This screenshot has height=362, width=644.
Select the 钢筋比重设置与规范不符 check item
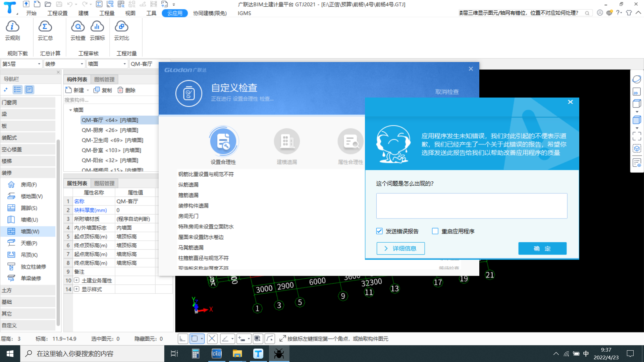tap(206, 174)
